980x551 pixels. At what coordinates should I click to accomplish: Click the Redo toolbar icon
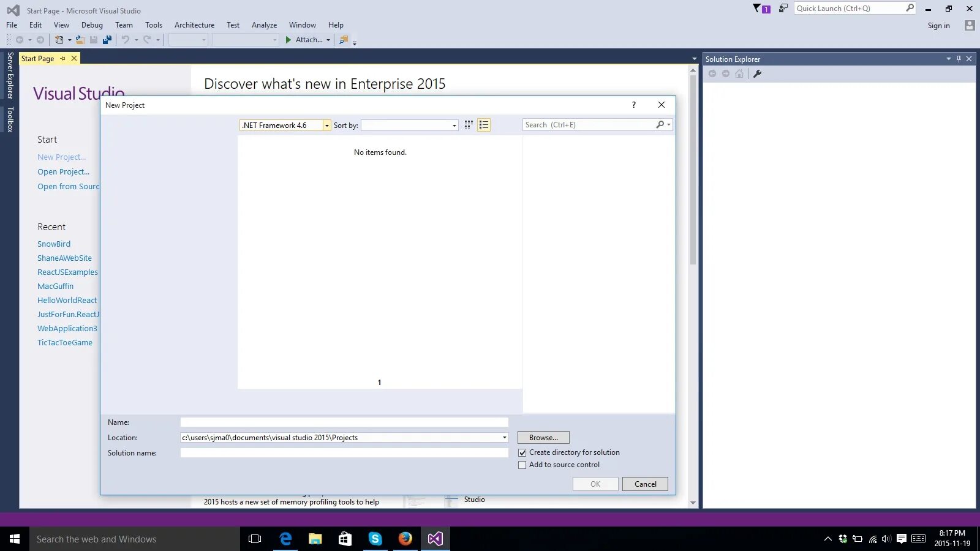pos(147,40)
